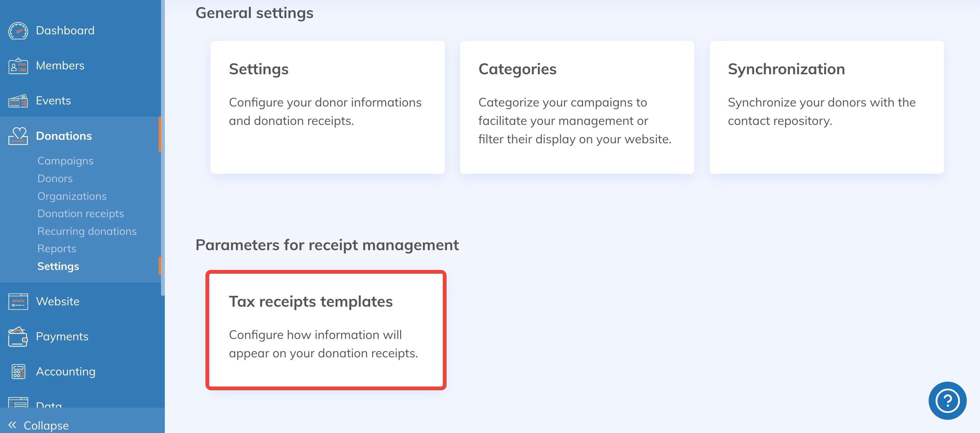The width and height of the screenshot is (980, 433).
Task: Open the Settings card for donor informations
Action: point(327,107)
